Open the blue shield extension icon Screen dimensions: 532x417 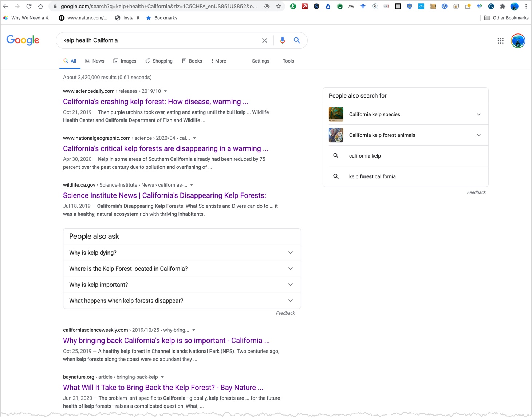click(x=410, y=6)
